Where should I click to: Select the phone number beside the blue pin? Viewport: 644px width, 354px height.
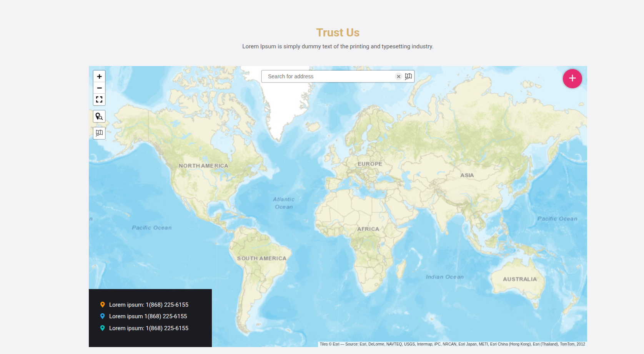click(166, 316)
